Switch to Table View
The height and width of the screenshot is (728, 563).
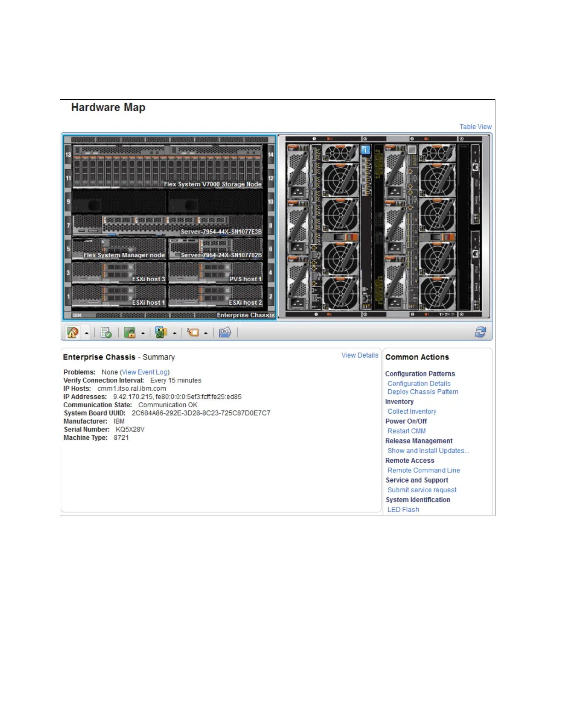tap(476, 127)
